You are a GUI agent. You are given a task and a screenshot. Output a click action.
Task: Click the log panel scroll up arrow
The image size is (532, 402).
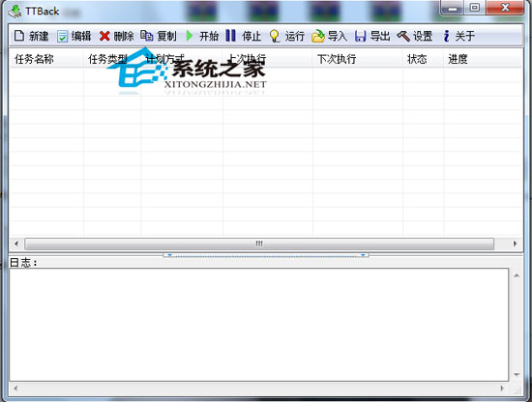coord(517,276)
